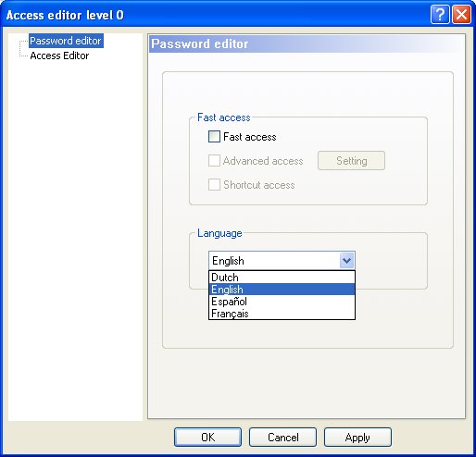Click the Language combo box text field
Viewport: 476px width, 457px height.
(x=274, y=261)
